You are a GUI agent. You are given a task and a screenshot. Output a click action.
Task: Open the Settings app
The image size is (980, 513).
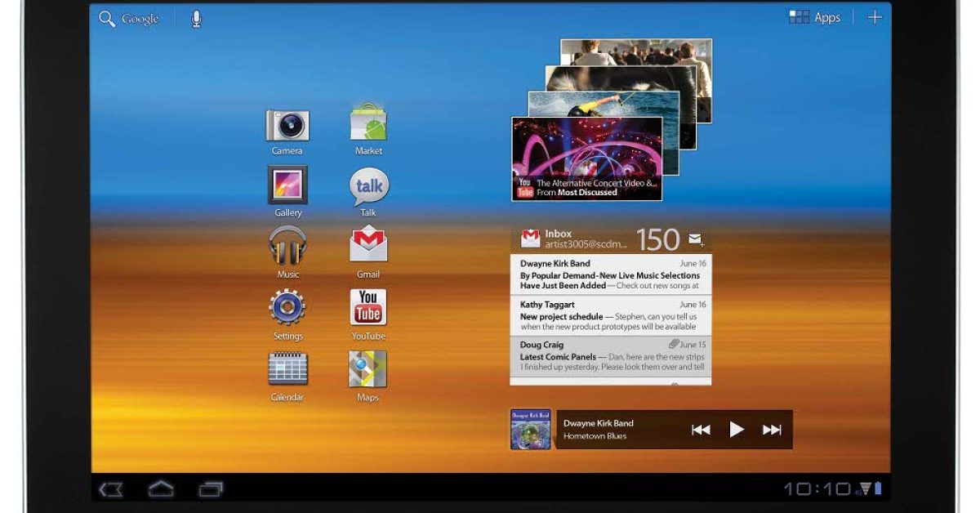287,309
